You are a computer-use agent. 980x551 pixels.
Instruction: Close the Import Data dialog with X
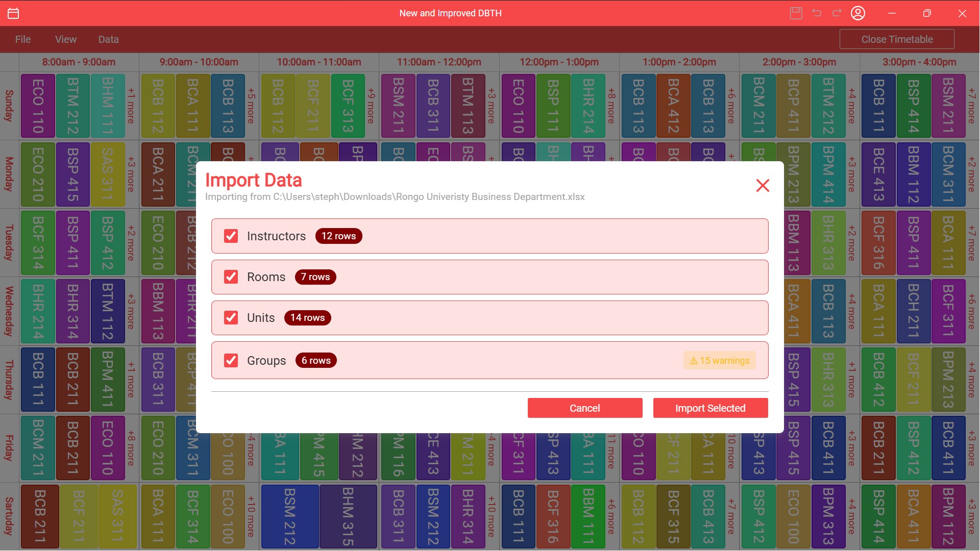tap(763, 186)
